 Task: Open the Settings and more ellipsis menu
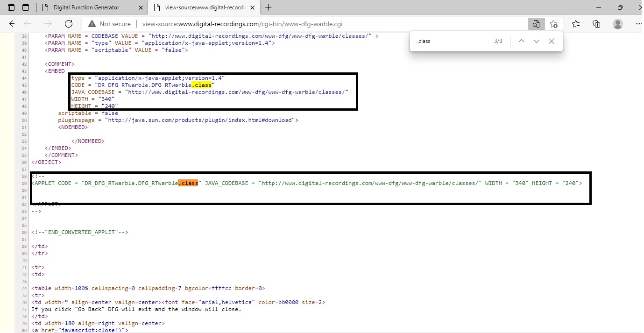pos(638,23)
